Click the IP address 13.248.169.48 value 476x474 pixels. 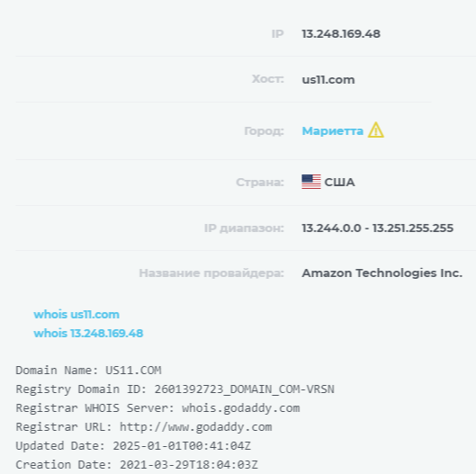coord(341,33)
